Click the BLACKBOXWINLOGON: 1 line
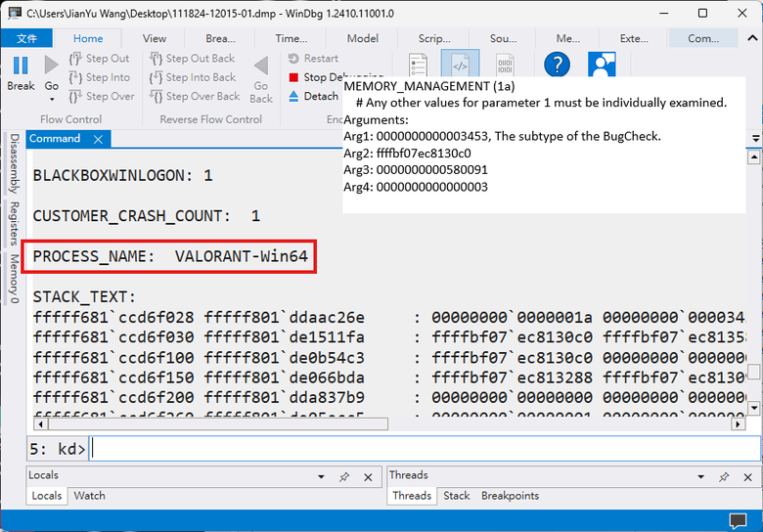This screenshot has width=763, height=532. coord(122,176)
